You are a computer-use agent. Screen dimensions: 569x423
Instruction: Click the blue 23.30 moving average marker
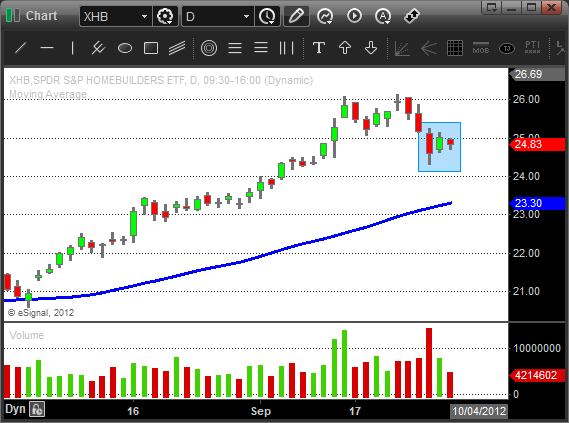[537, 203]
